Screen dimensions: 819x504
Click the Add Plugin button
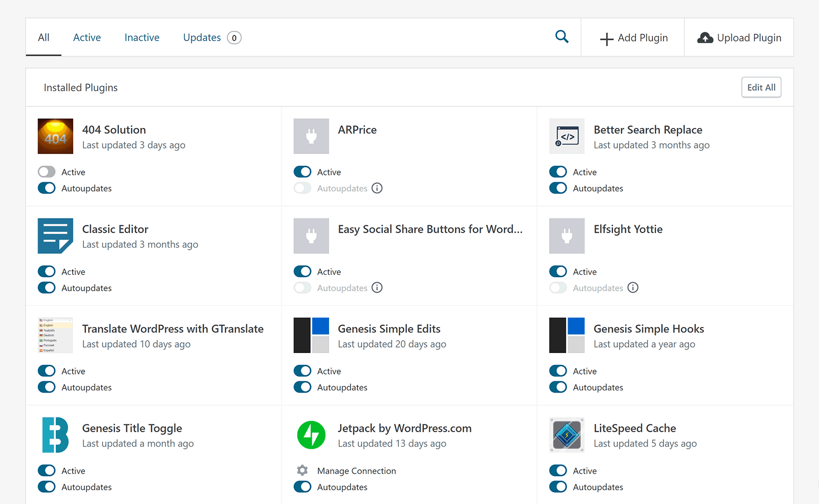click(x=633, y=38)
